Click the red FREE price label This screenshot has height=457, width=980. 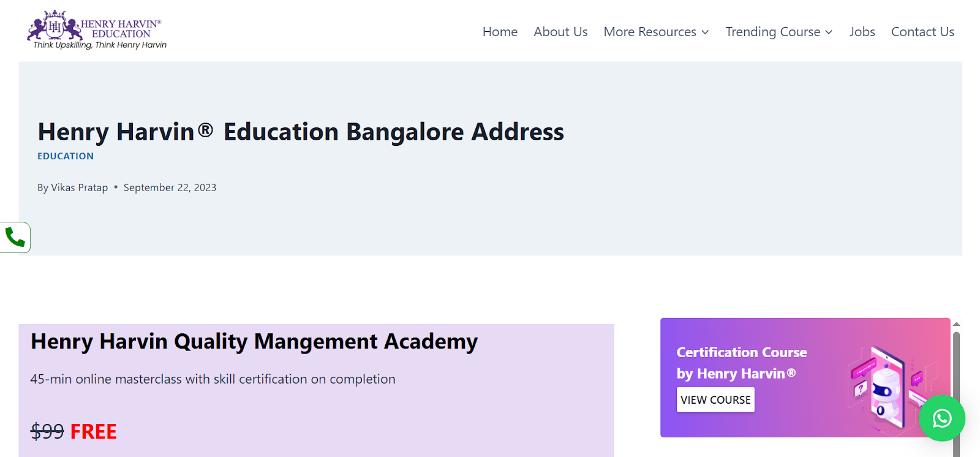(93, 432)
